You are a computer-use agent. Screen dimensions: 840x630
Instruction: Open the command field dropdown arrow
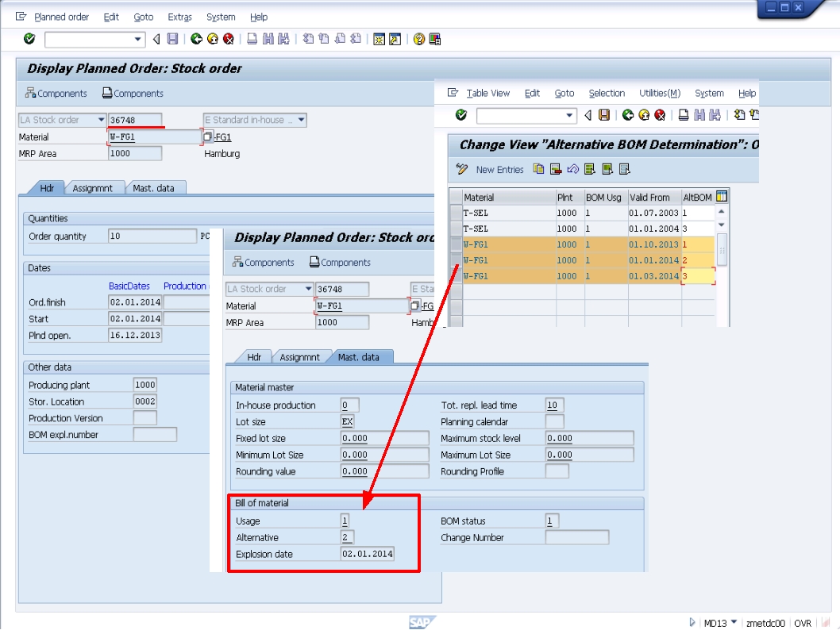(139, 37)
